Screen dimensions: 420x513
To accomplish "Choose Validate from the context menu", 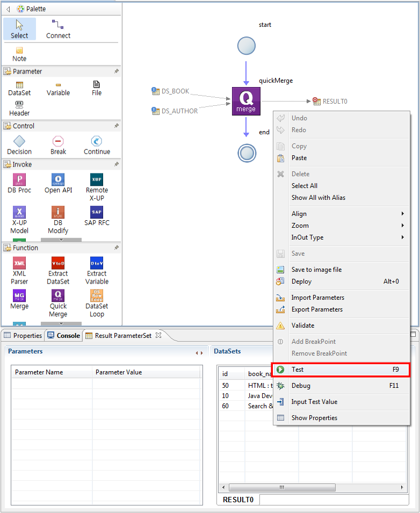I will (x=341, y=326).
